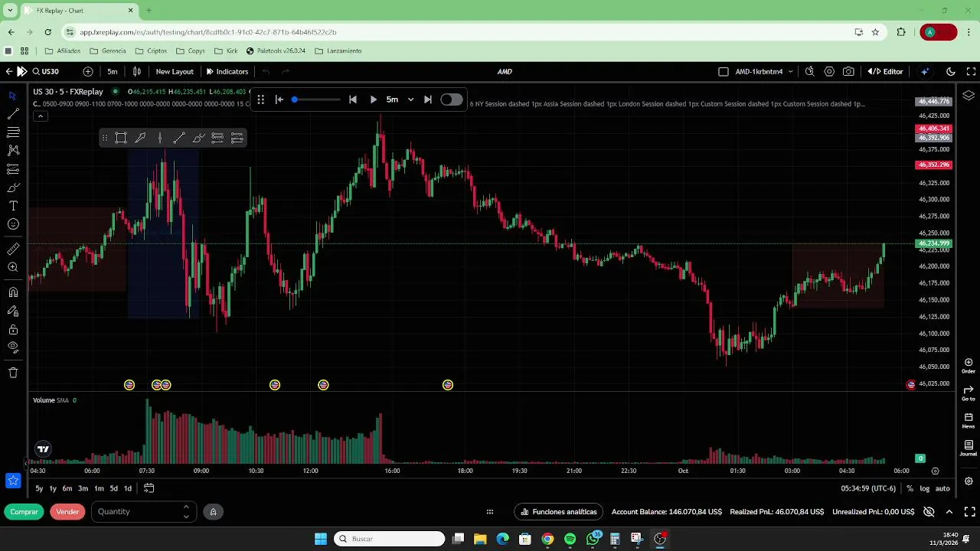Select the arrow cursor tool in left sidebar
Image resolution: width=980 pixels, height=551 pixels.
click(13, 96)
